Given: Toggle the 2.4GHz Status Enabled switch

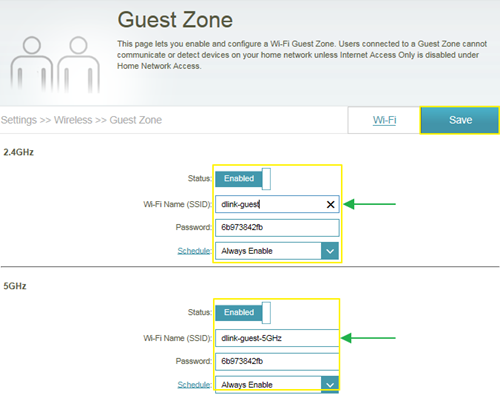Looking at the screenshot, I should click(243, 179).
